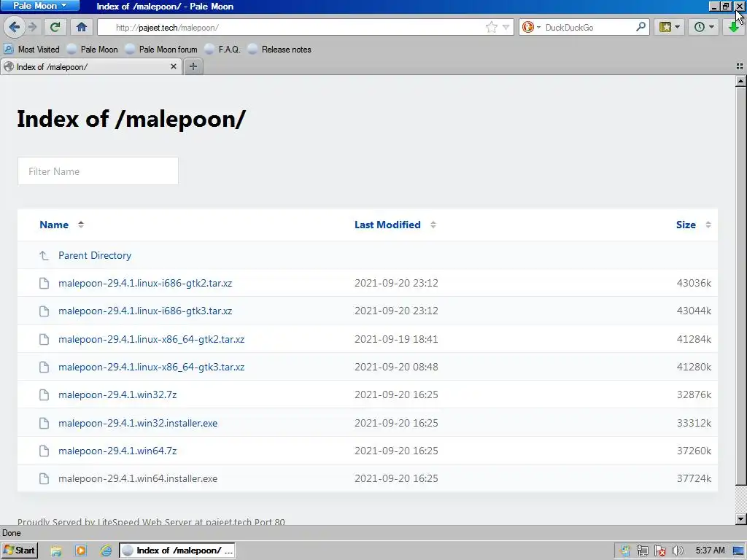Launch Internet Explorer from quick launch
Image resolution: width=747 pixels, height=560 pixels.
click(106, 551)
